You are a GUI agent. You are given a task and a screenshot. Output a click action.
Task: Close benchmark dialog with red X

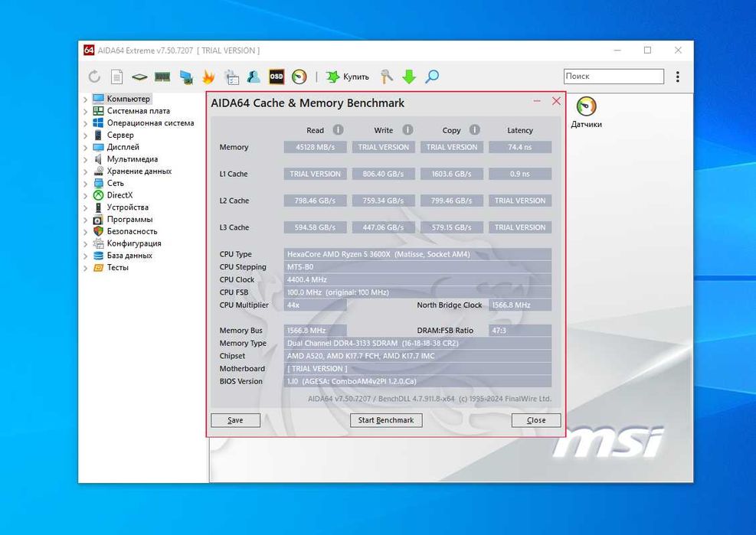click(556, 101)
